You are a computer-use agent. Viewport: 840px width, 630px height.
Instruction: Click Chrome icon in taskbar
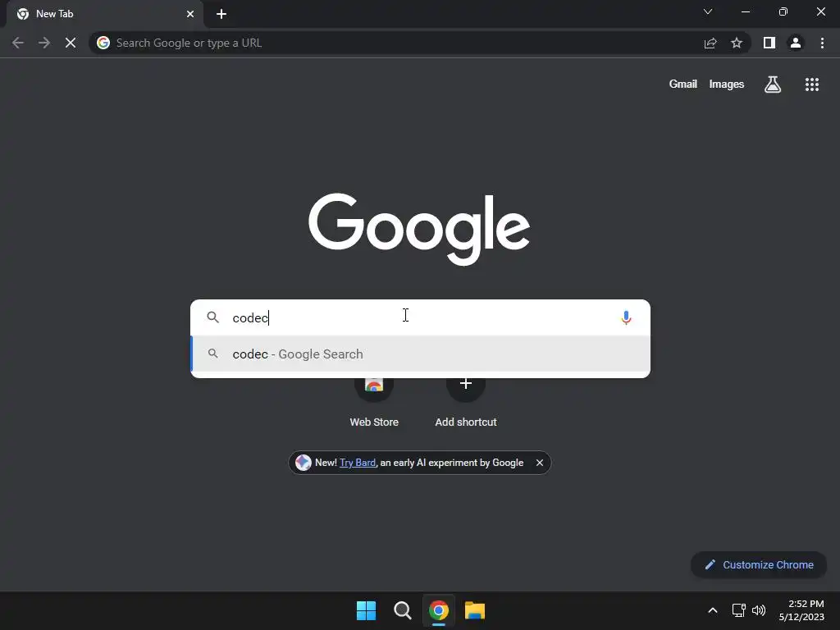coord(439,610)
